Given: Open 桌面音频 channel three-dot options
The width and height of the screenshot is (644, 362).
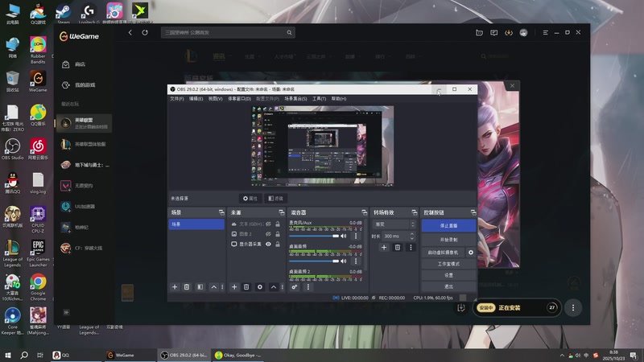Looking at the screenshot, I should click(x=356, y=261).
